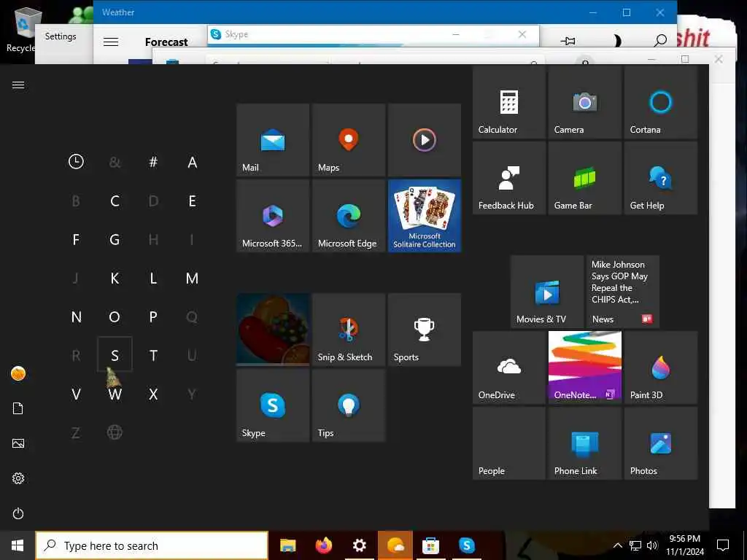Viewport: 747px width, 560px height.
Task: Launch the OneNote tile
Action: 585,367
